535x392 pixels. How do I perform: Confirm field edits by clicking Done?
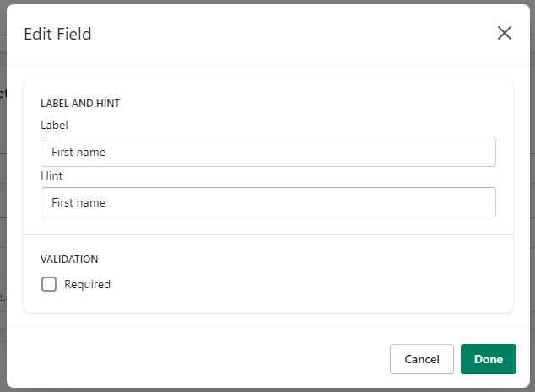(488, 359)
